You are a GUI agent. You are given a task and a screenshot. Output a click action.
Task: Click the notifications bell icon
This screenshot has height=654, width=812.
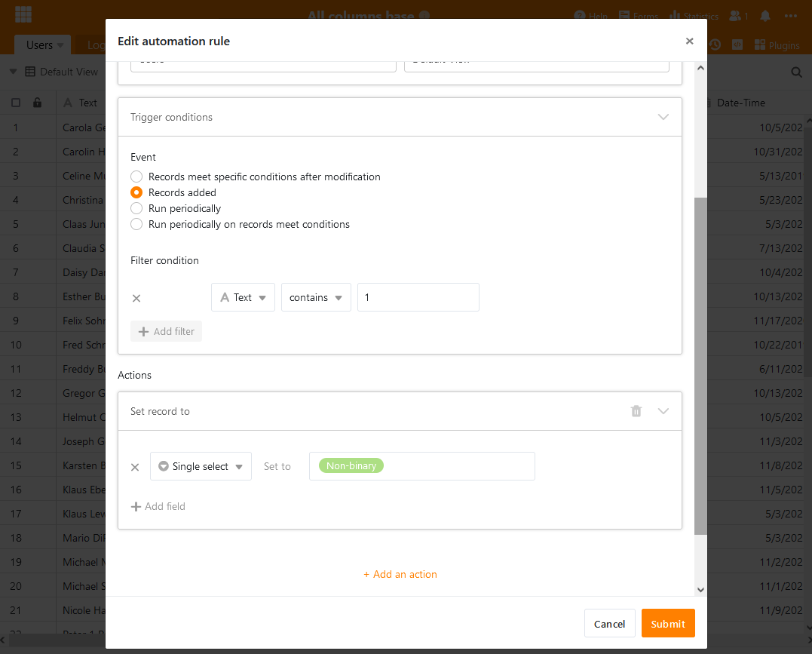coord(765,15)
